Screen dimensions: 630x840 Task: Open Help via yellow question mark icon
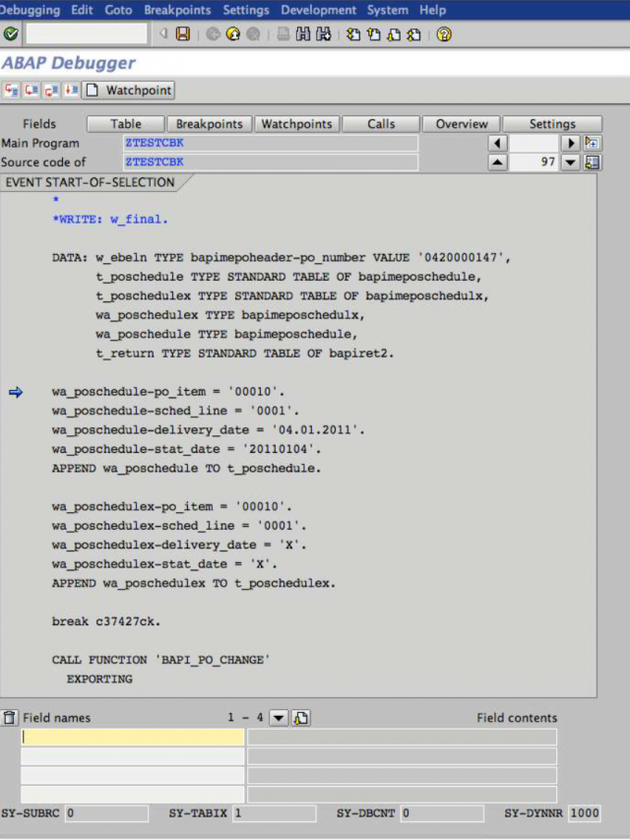pos(444,34)
